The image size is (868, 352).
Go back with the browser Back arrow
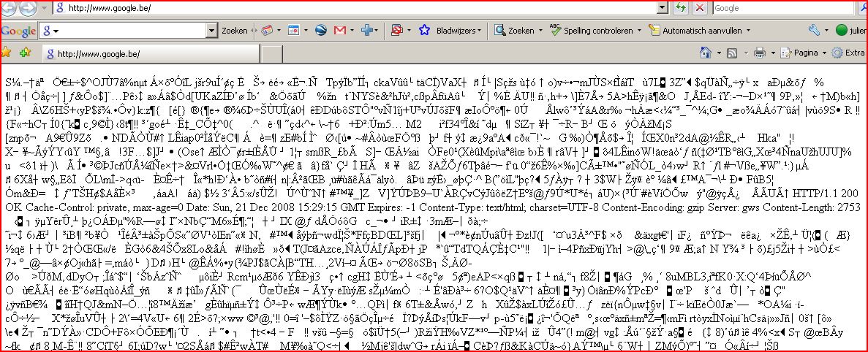coord(10,8)
